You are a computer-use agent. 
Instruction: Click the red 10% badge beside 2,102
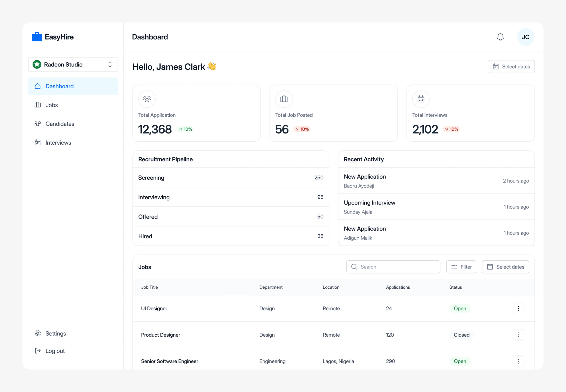coord(451,129)
